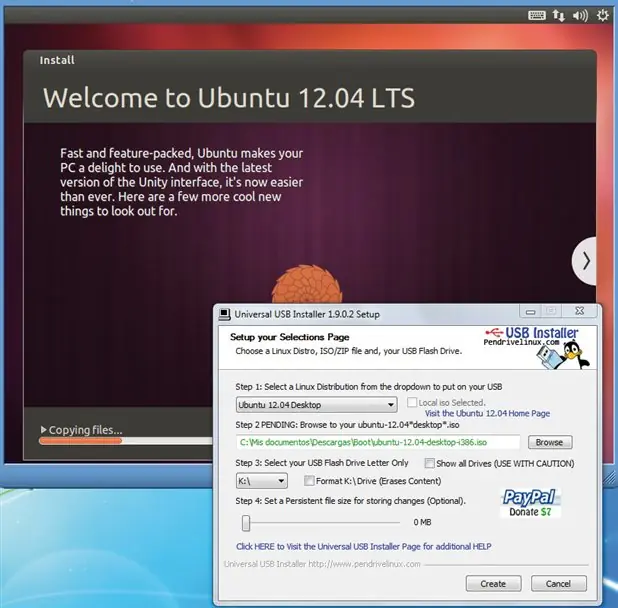618x608 pixels.
Task: Click the Universal USB Installer title bar icon
Action: [225, 314]
